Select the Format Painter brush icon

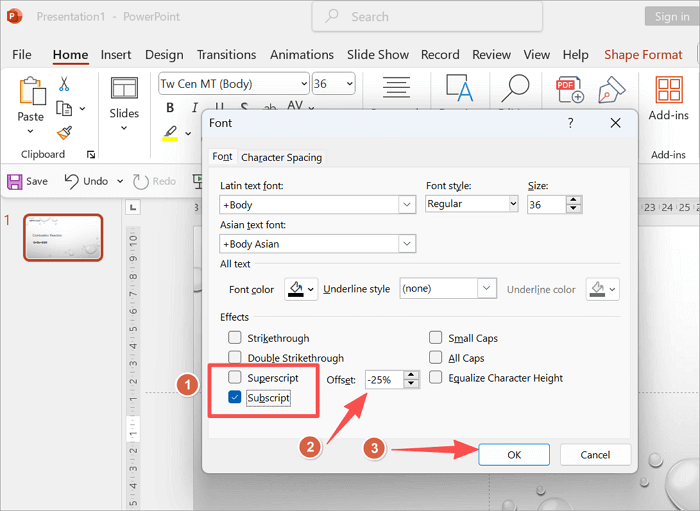coord(65,132)
